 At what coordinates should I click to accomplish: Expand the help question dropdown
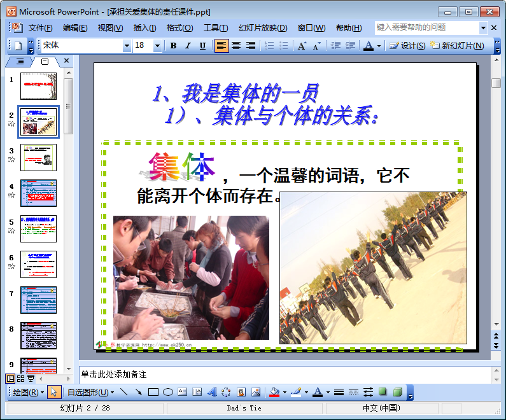[x=483, y=28]
